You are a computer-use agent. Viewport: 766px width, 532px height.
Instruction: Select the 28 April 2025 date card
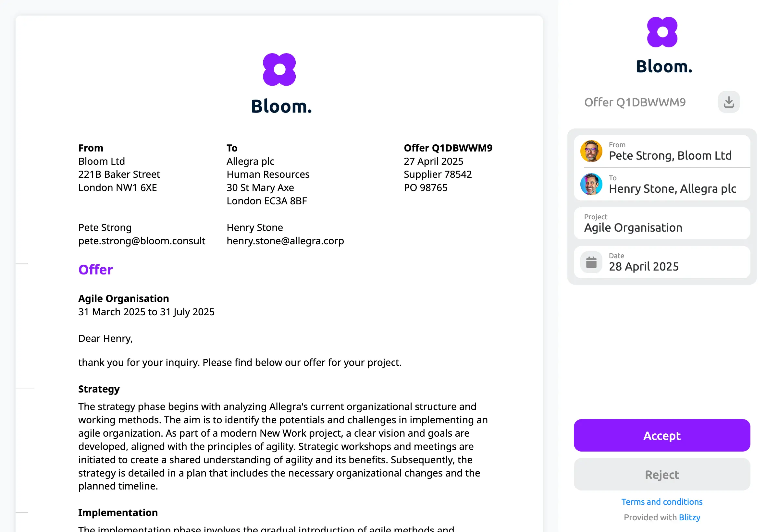click(661, 262)
